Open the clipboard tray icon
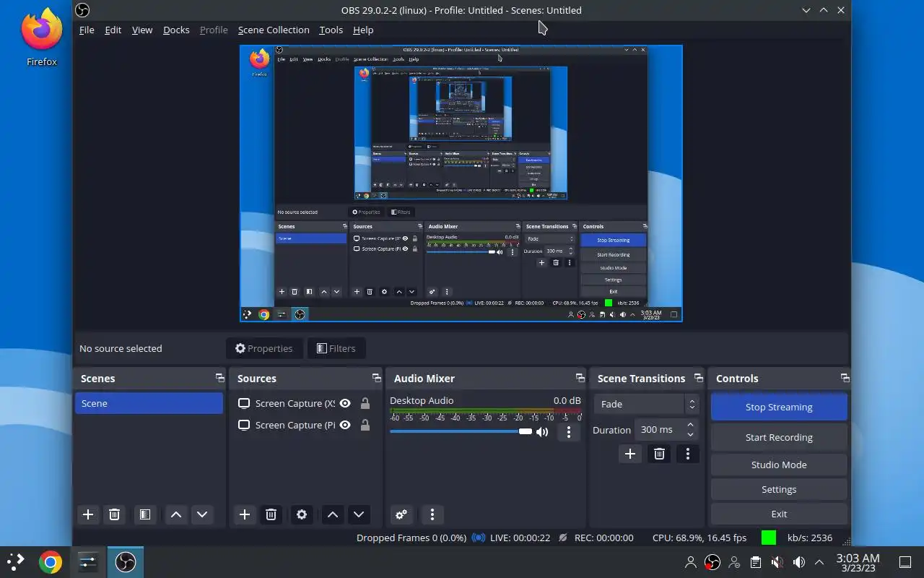 click(x=755, y=562)
